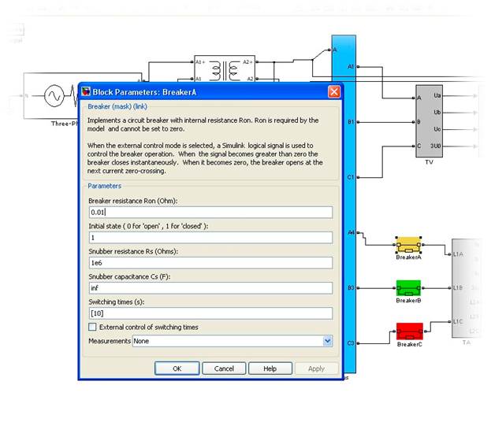The image size is (491, 448).
Task: Close the Block Parameters dialog
Action: [x=334, y=91]
